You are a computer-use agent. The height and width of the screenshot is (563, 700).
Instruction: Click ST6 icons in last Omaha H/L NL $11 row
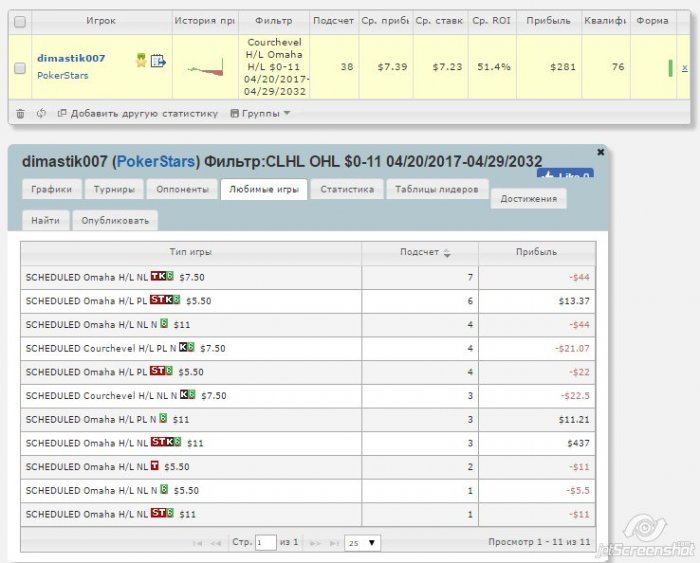click(x=162, y=513)
